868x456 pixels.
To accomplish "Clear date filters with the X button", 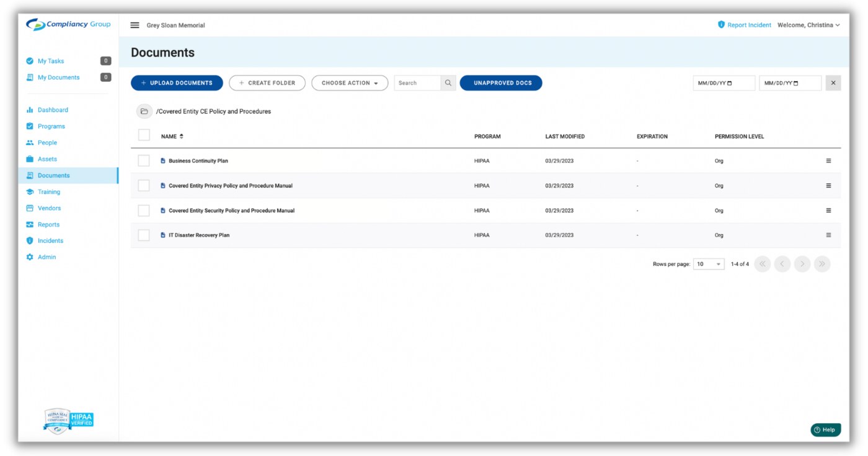I will click(x=833, y=83).
